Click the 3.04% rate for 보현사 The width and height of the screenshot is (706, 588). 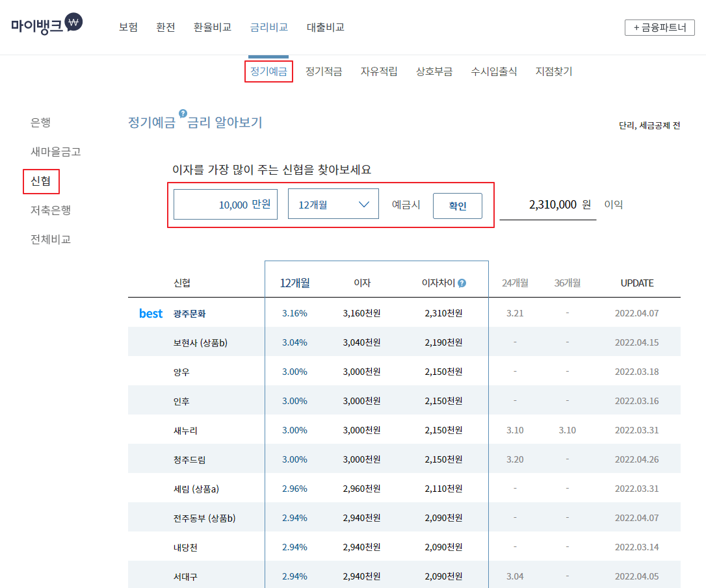pos(294,342)
